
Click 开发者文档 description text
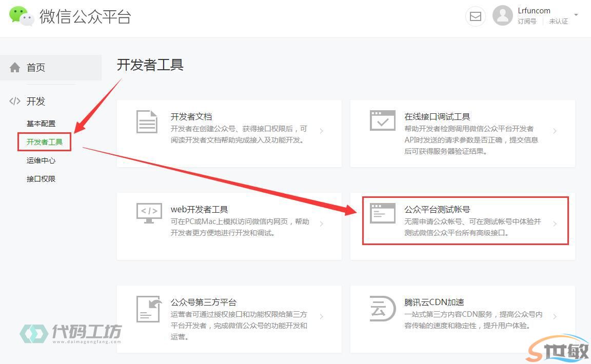239,134
